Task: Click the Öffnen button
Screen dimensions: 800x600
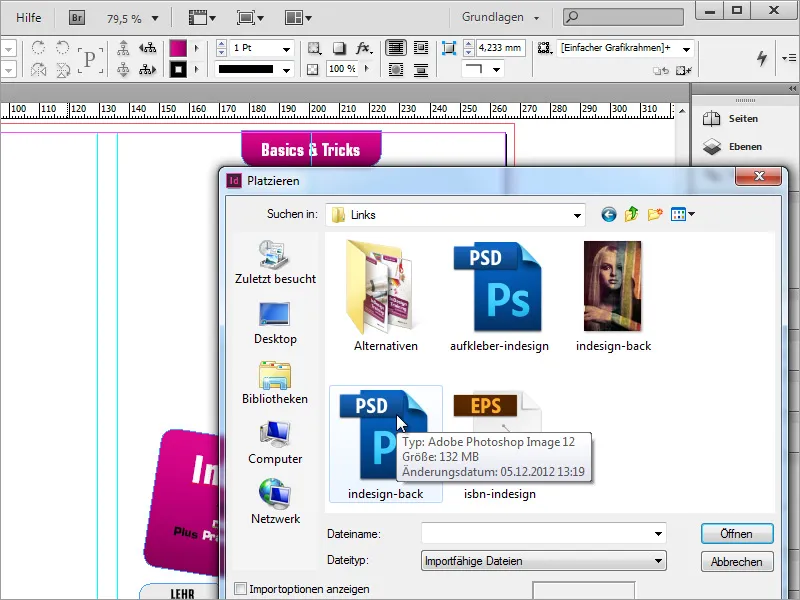Action: [737, 534]
